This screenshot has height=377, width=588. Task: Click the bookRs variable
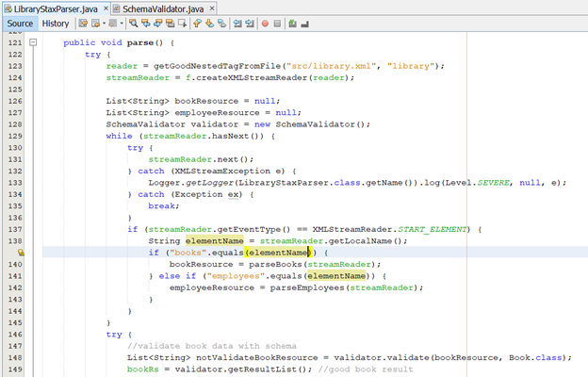point(142,369)
